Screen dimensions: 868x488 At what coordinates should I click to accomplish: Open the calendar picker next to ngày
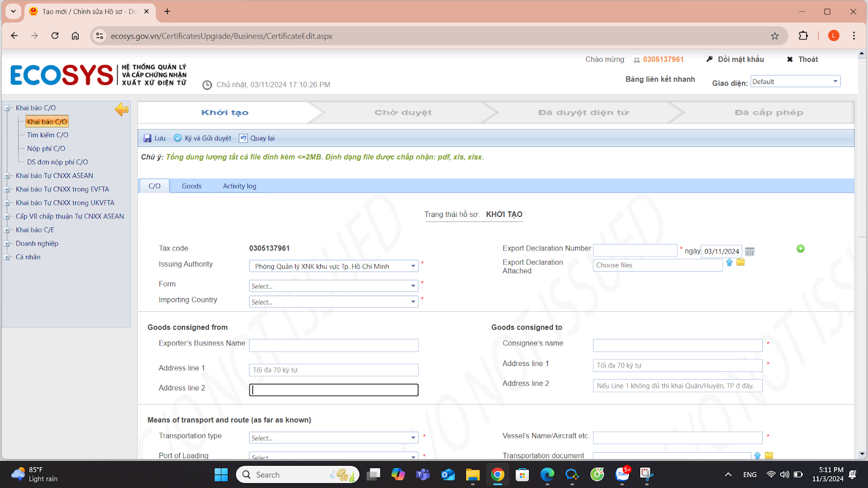(x=750, y=252)
